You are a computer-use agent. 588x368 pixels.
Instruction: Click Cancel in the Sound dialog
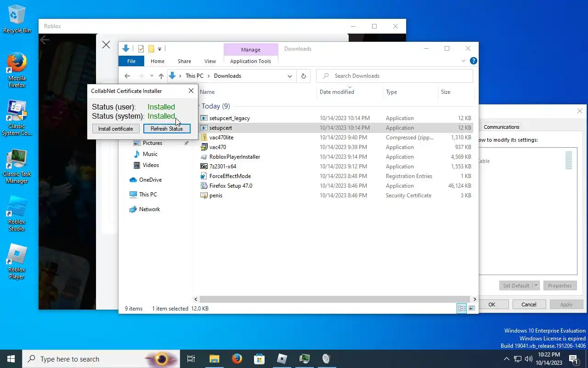[x=529, y=305]
